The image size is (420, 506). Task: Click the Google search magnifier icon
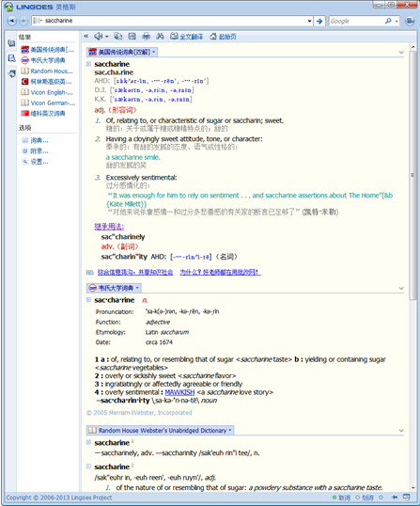(x=388, y=21)
